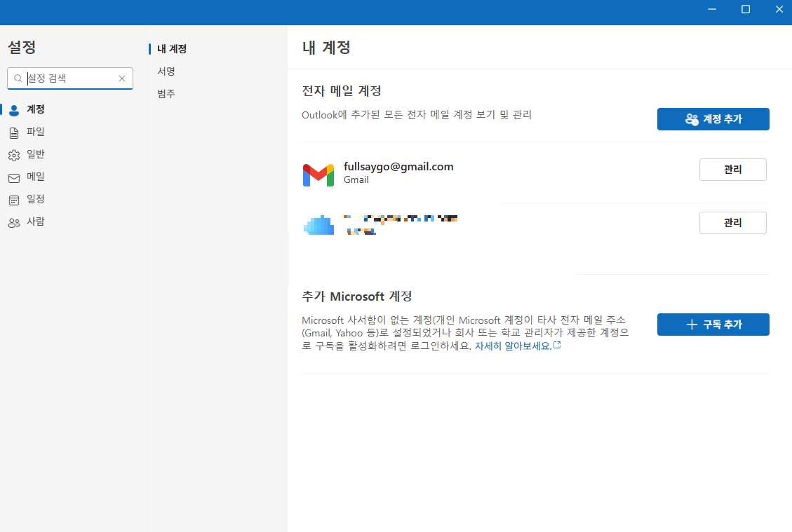Viewport: 792px width, 532px height.
Task: Click the magnifier icon in the search box
Action: click(x=18, y=79)
